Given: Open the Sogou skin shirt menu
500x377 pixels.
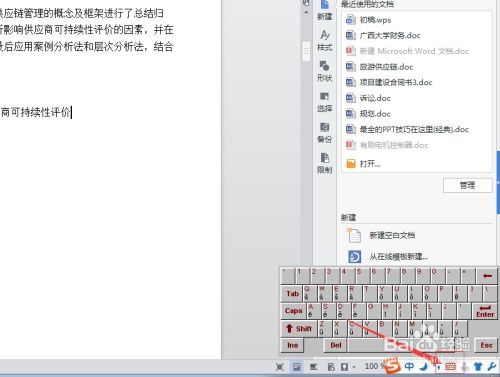Looking at the screenshot, I should click(478, 367).
